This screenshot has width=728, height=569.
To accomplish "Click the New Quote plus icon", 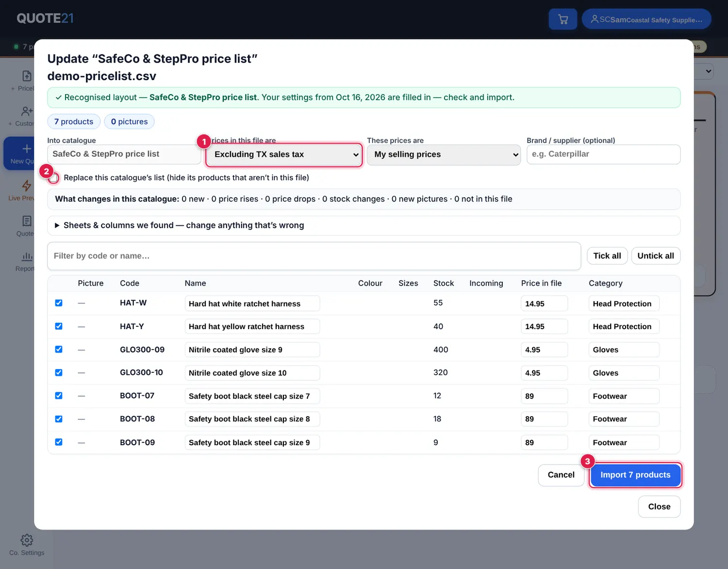I will pos(27,149).
